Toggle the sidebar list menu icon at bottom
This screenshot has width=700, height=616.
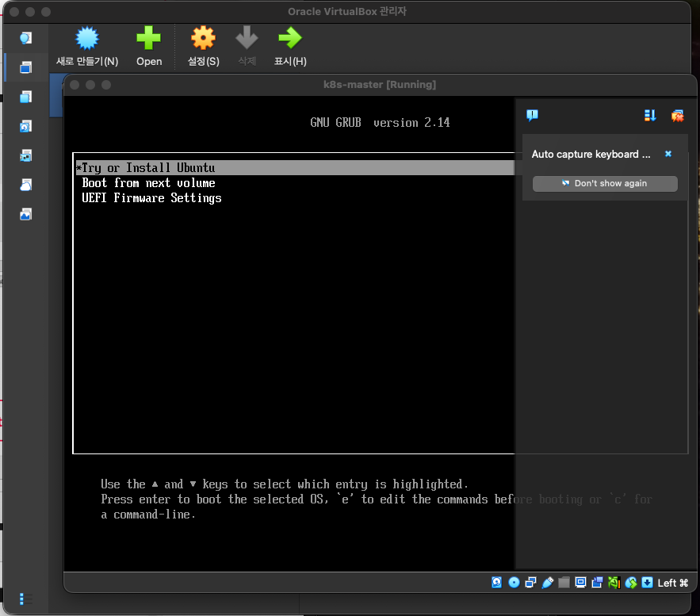pyautogui.click(x=25, y=599)
